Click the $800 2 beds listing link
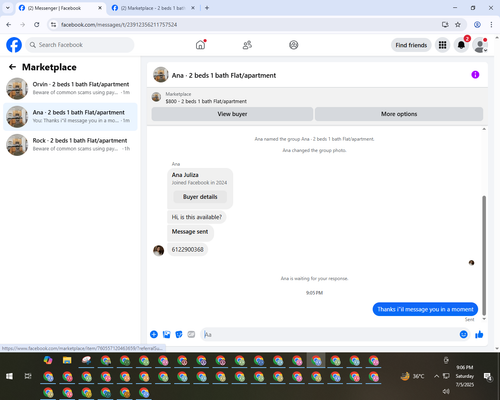The width and height of the screenshot is (500, 400). (x=206, y=101)
